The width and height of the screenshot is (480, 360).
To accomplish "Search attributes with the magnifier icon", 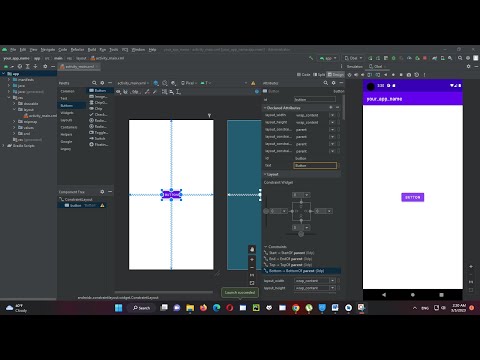I will click(326, 83).
